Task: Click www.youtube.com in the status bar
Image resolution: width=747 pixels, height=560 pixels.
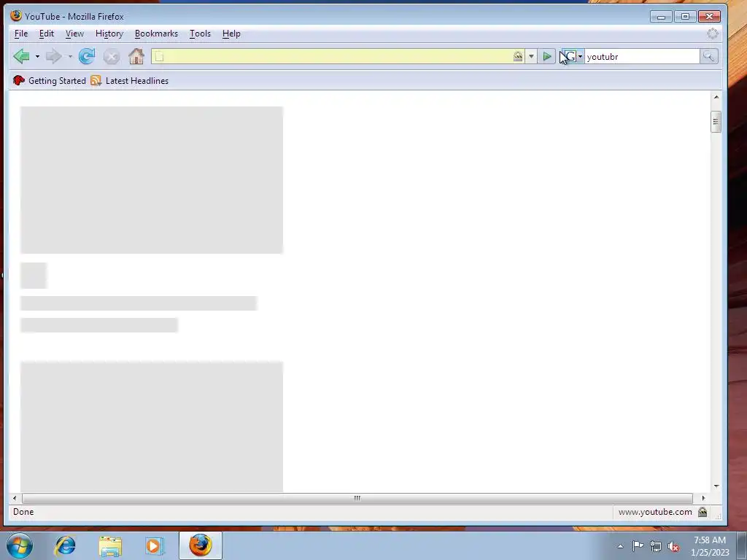Action: point(655,512)
